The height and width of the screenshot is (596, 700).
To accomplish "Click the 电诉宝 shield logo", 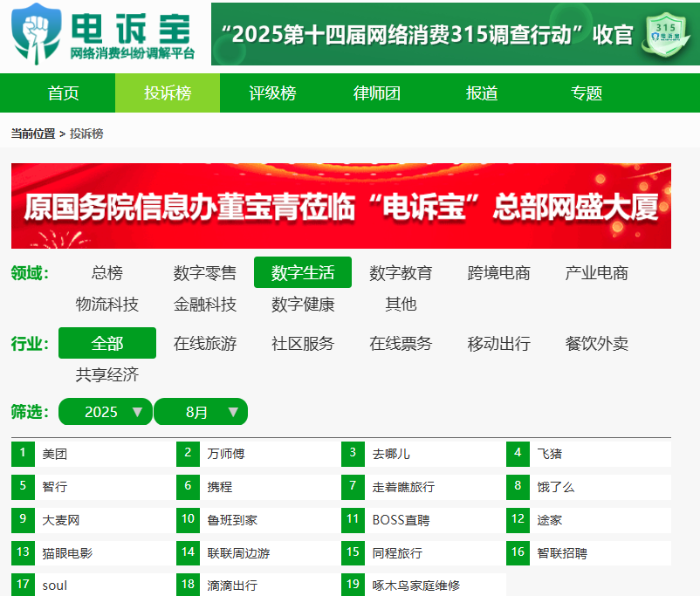I will (x=37, y=34).
